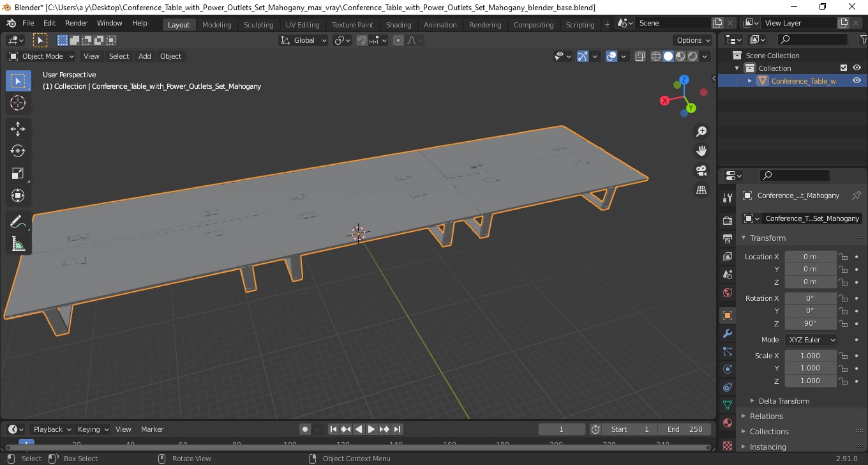The height and width of the screenshot is (465, 868).
Task: Expand the Instancing panel
Action: (x=768, y=447)
